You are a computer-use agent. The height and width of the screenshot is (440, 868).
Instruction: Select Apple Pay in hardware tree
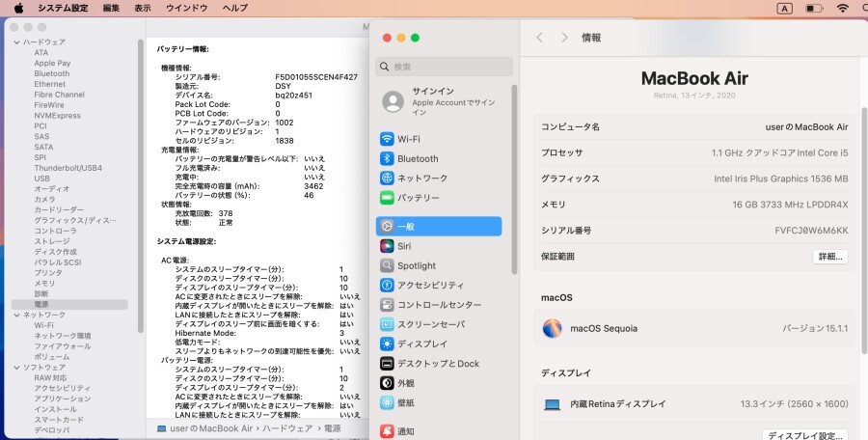click(x=52, y=63)
